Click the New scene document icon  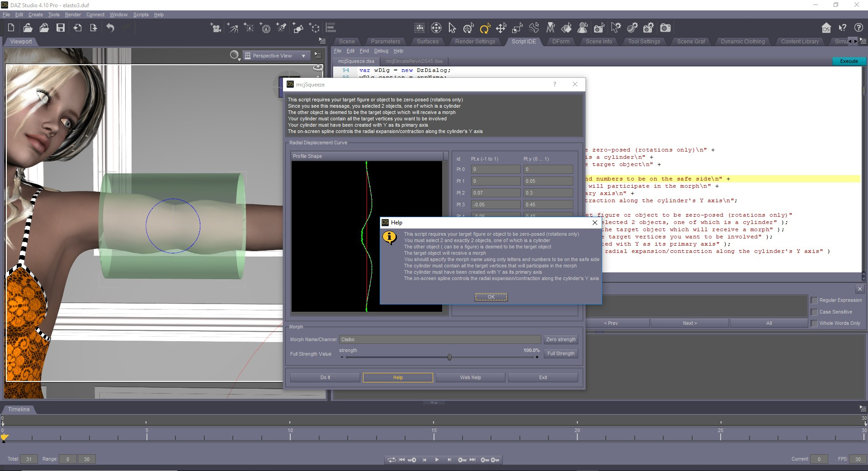pos(11,28)
